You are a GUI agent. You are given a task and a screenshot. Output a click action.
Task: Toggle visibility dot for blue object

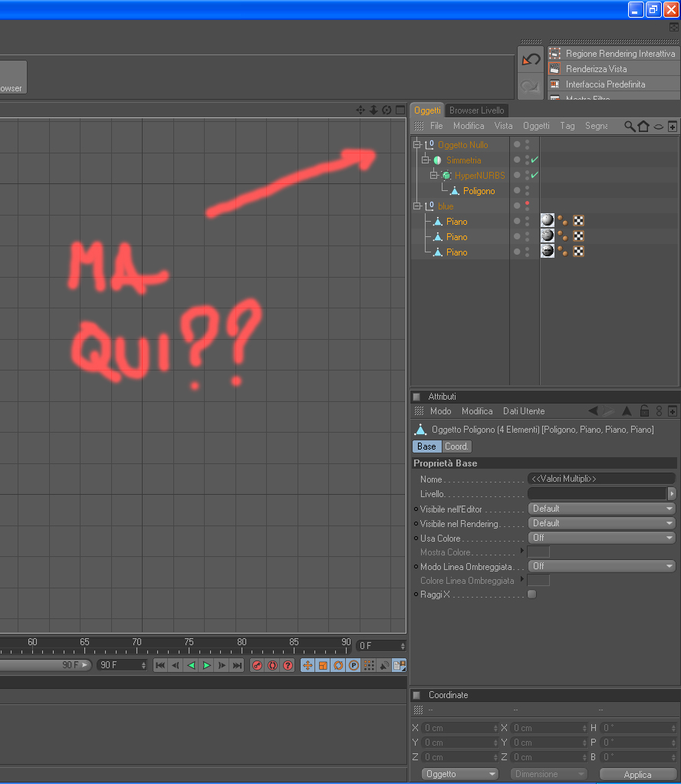517,206
